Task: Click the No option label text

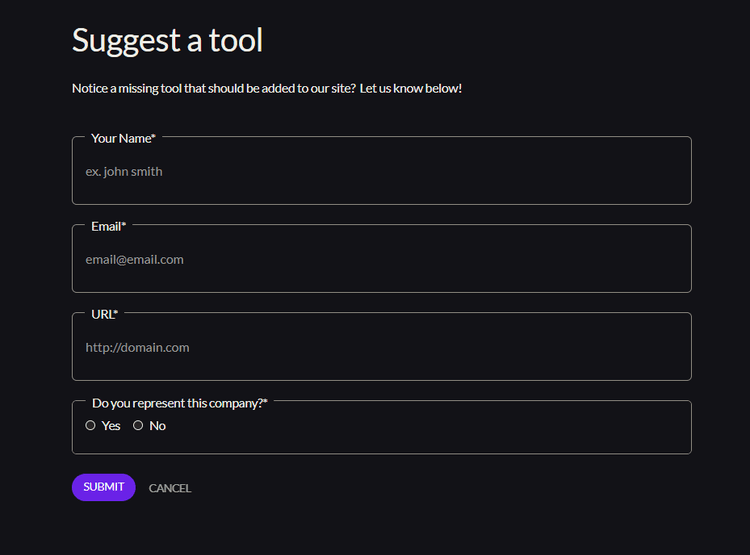Action: click(157, 426)
